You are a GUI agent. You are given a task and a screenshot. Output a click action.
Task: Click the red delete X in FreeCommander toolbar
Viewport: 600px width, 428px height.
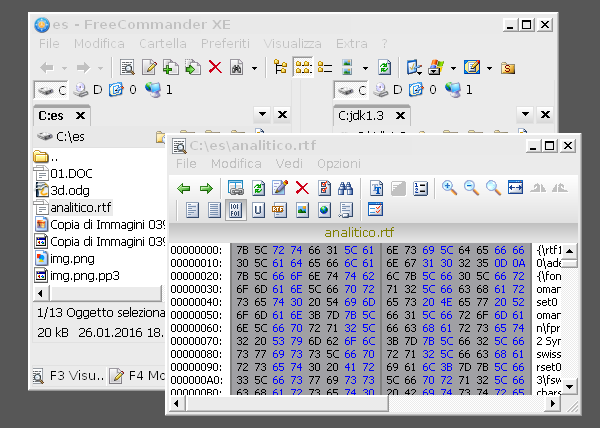click(x=215, y=68)
